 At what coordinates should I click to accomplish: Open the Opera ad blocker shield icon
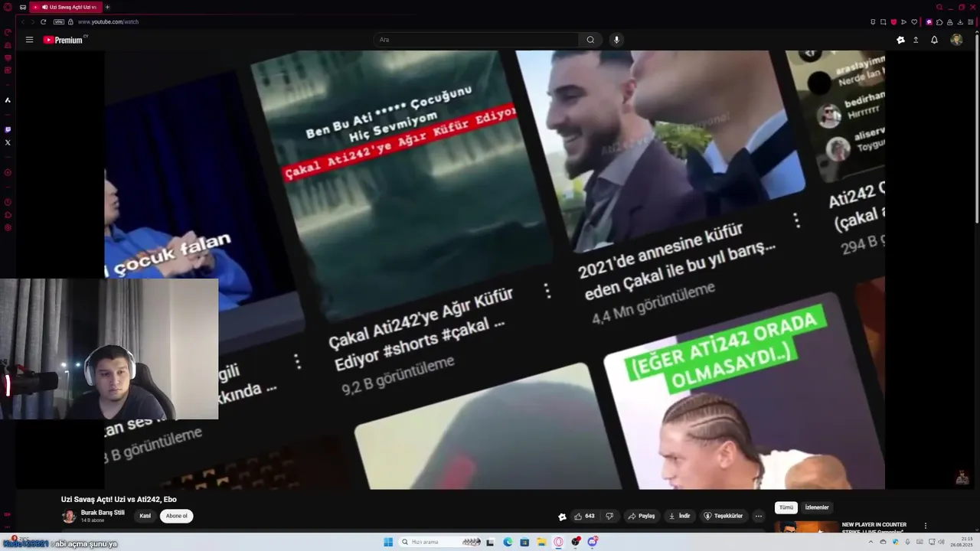coord(893,21)
